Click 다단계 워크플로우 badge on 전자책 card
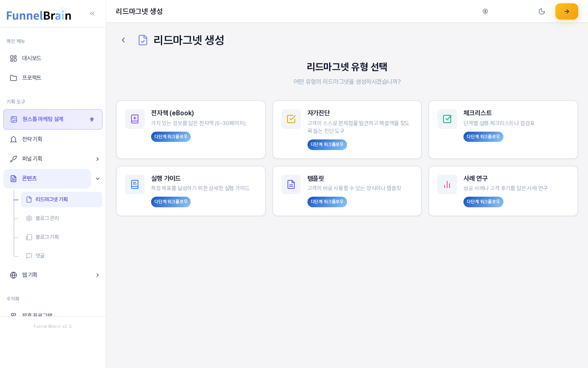This screenshot has width=588, height=368. (x=171, y=137)
